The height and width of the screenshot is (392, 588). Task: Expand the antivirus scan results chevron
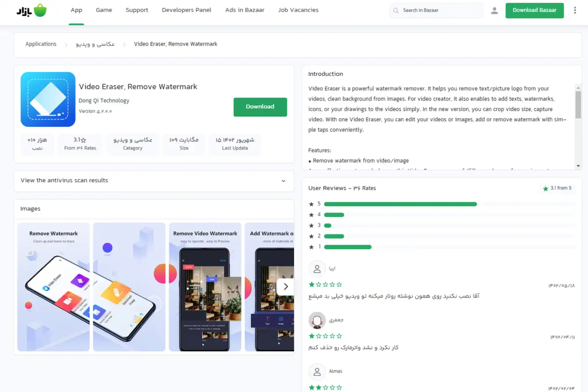pos(283,181)
